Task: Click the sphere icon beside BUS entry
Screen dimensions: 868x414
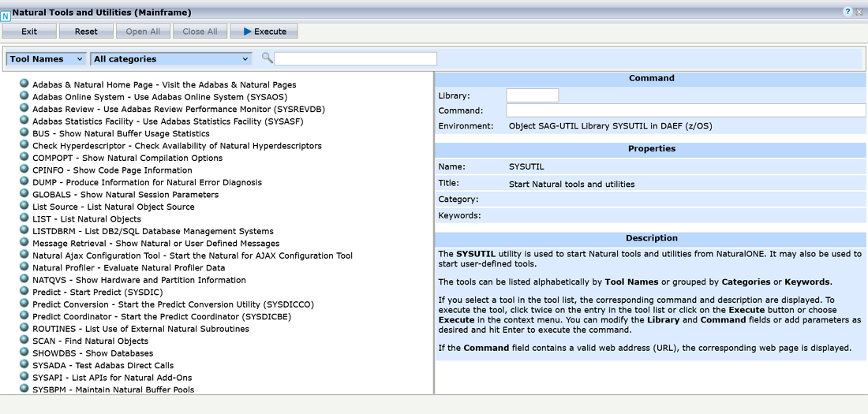Action: pyautogui.click(x=24, y=132)
